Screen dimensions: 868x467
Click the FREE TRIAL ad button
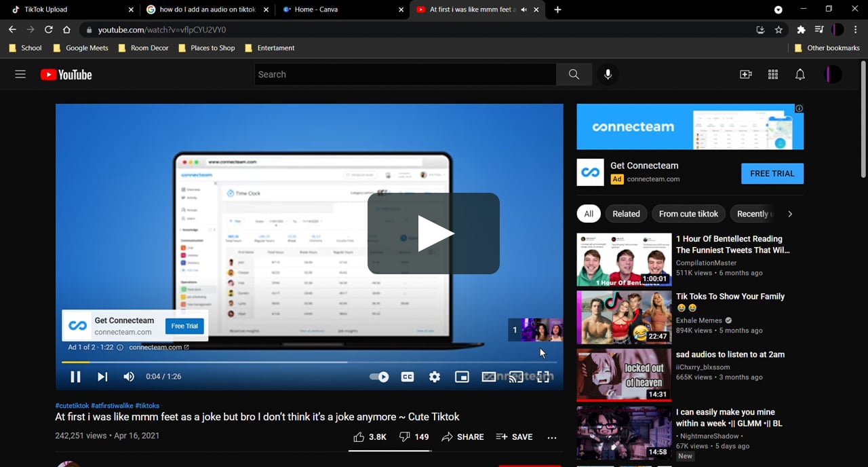tap(772, 174)
